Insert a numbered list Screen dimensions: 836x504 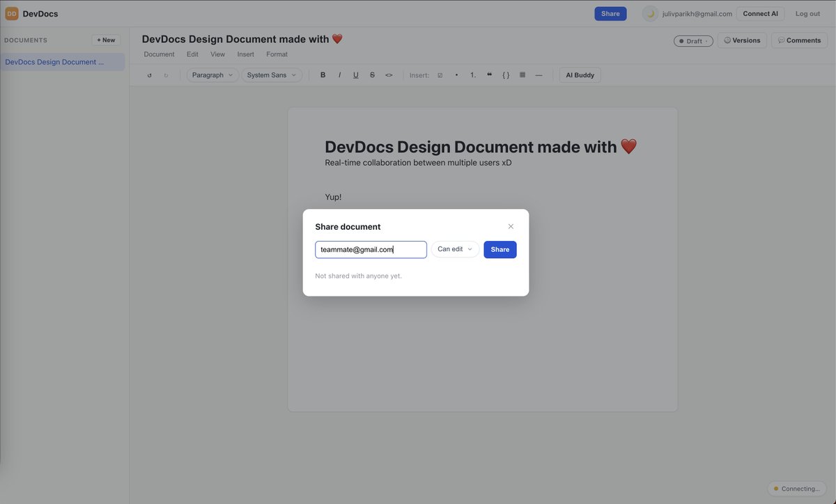(x=473, y=75)
